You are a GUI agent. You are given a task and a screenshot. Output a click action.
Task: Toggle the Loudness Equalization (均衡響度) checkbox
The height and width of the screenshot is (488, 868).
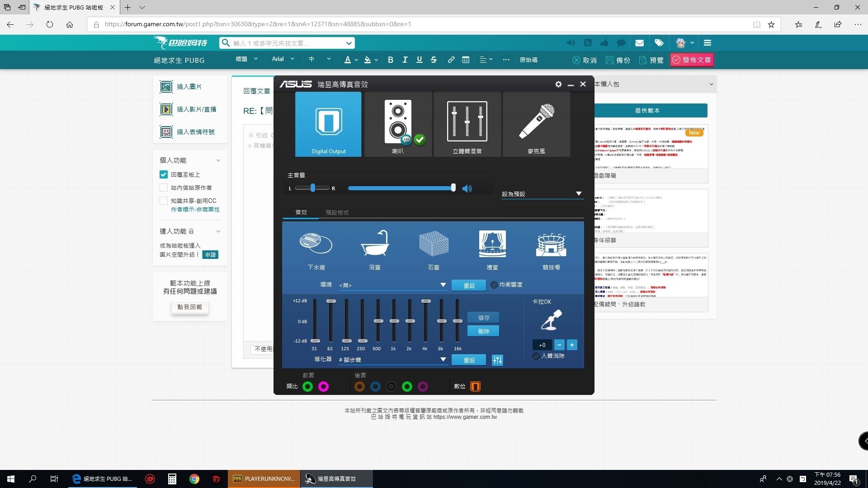(x=494, y=285)
